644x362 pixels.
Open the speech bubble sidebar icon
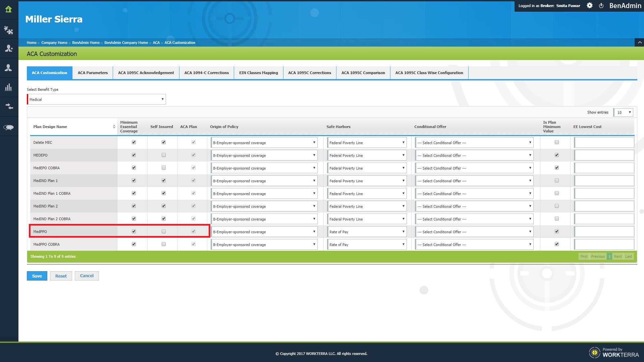click(x=9, y=127)
